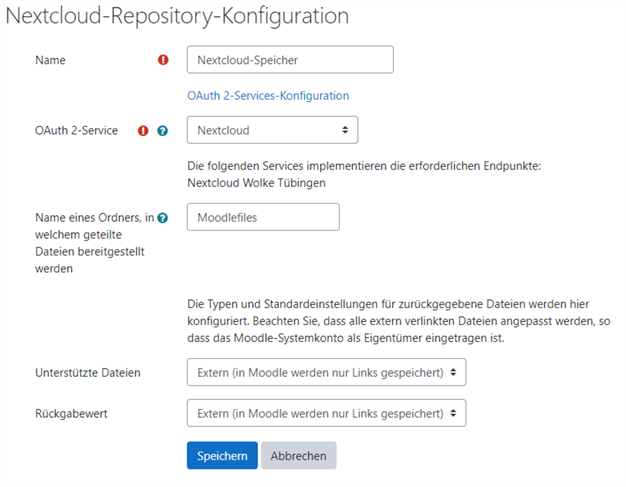Focus the Name field containing Nextcloud-Speicher
Viewport: 626px width, 487px height.
click(290, 60)
